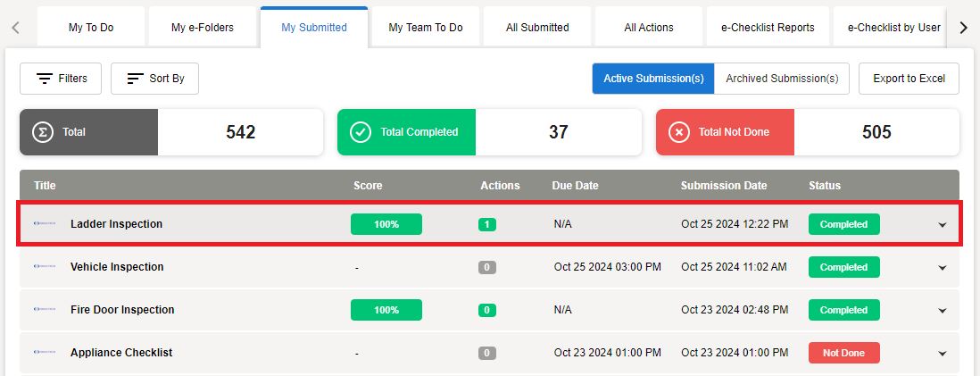Expand the Ladder Inspection row chevron
The image size is (980, 376).
[942, 225]
